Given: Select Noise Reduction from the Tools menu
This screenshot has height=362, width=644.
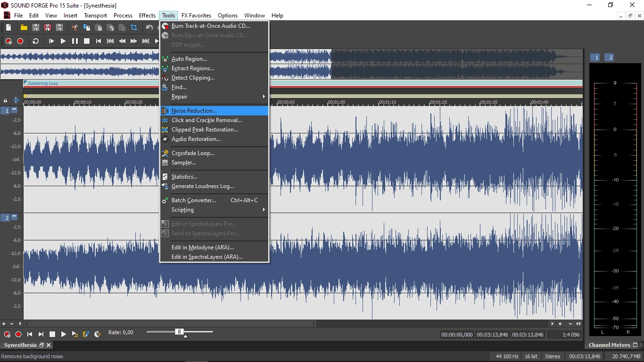Looking at the screenshot, I should tap(215, 111).
